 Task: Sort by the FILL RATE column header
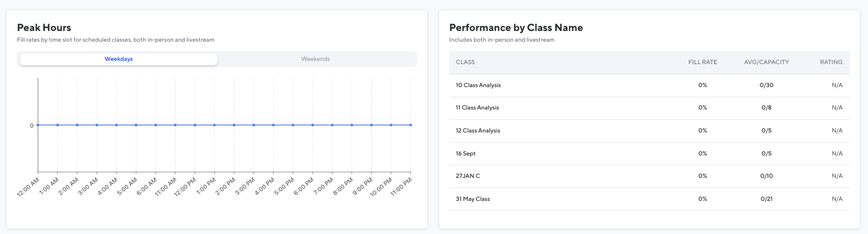click(702, 63)
